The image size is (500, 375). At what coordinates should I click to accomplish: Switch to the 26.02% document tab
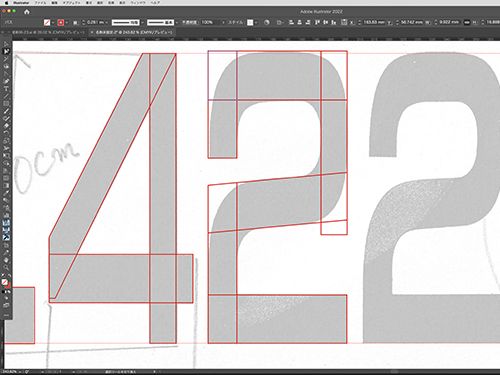pos(48,32)
